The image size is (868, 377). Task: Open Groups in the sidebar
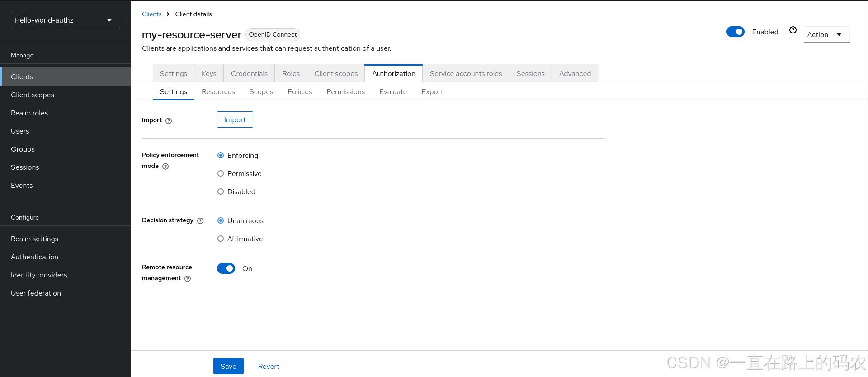tap(66, 149)
